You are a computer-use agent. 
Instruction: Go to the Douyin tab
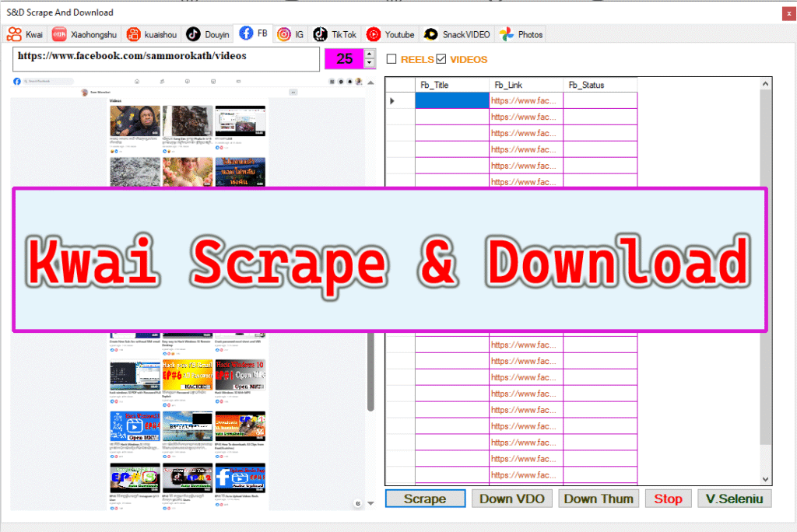207,34
